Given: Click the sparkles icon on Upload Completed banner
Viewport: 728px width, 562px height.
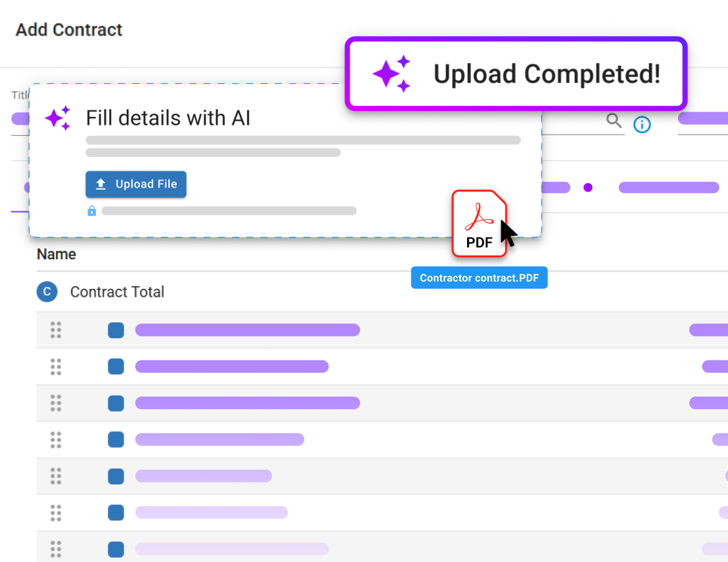Looking at the screenshot, I should [x=391, y=74].
